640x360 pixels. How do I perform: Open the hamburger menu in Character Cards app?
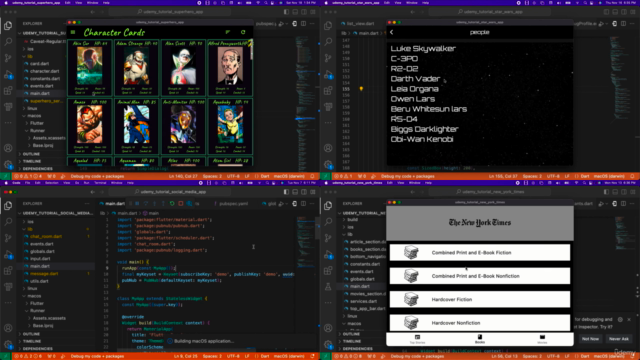tap(73, 32)
